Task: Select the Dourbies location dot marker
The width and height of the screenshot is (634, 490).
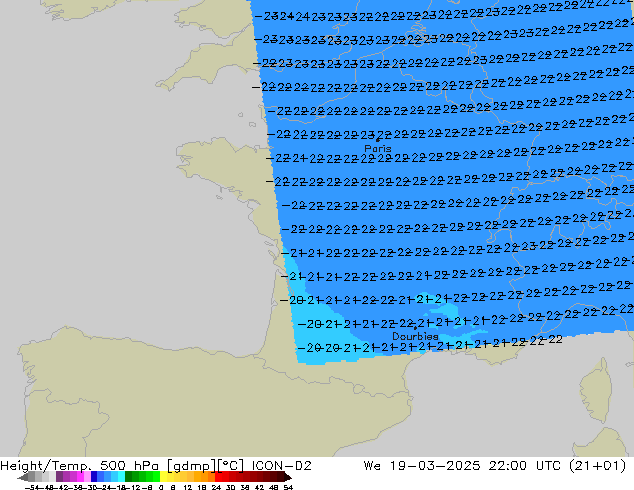Action: click(415, 328)
